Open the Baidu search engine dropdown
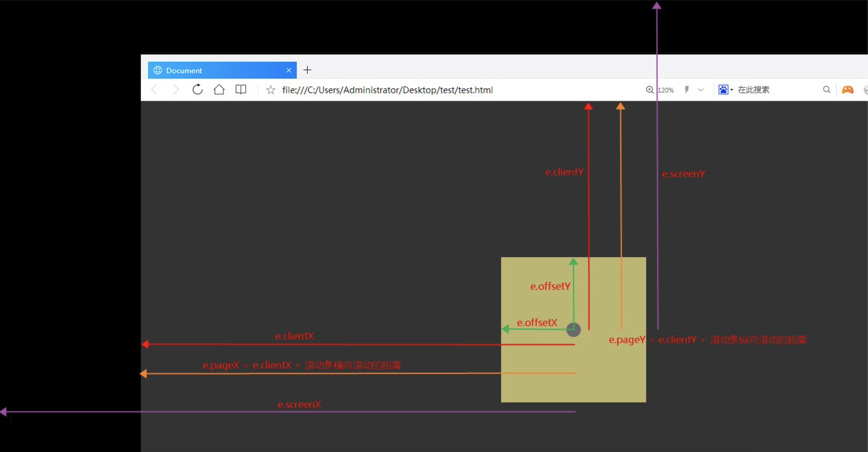Screen dimensions: 868x452 click(725, 90)
